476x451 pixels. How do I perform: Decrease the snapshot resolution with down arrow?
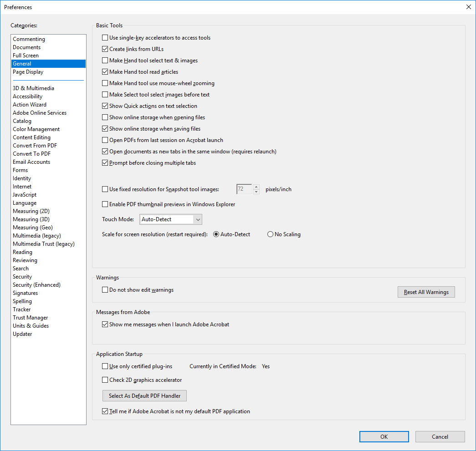click(256, 192)
